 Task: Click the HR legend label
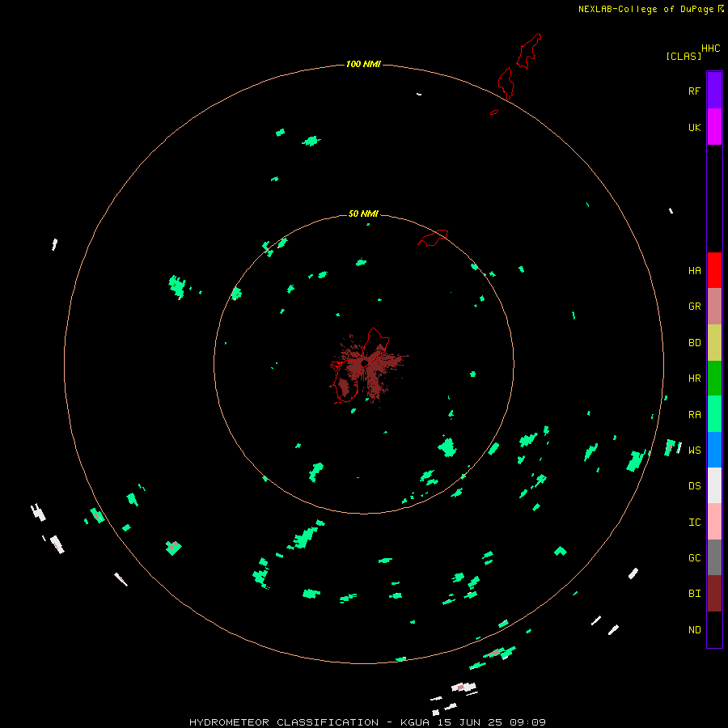tap(694, 379)
